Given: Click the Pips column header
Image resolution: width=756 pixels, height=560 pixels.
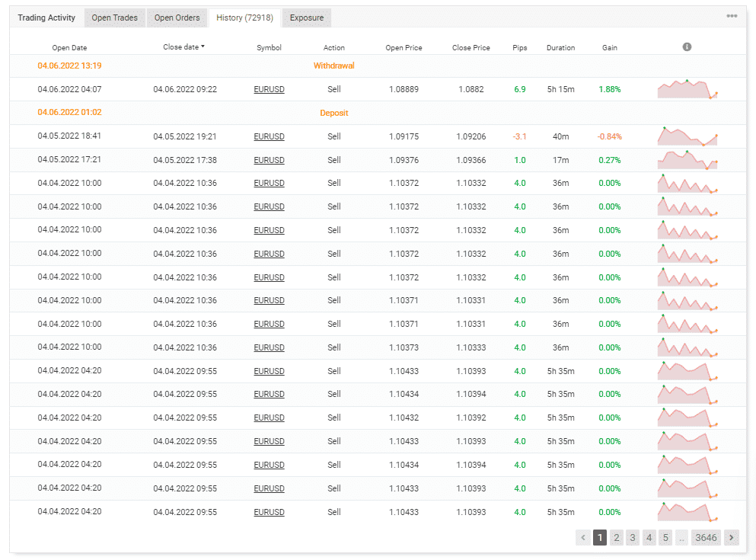Looking at the screenshot, I should pos(520,48).
